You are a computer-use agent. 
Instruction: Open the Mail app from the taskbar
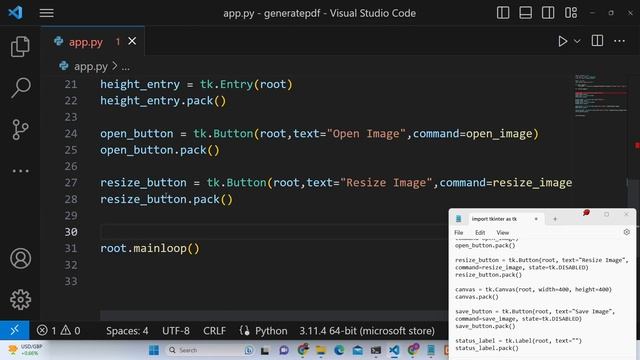click(358, 350)
